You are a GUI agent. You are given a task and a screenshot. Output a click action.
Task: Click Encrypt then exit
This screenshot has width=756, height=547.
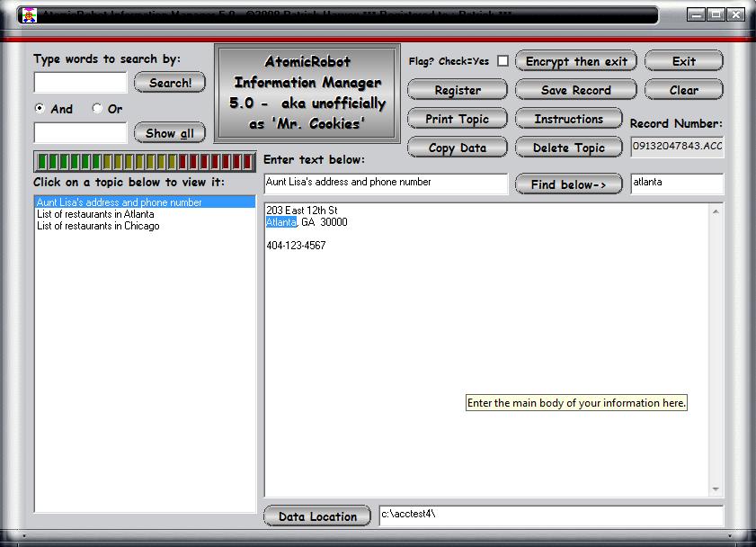(x=575, y=61)
